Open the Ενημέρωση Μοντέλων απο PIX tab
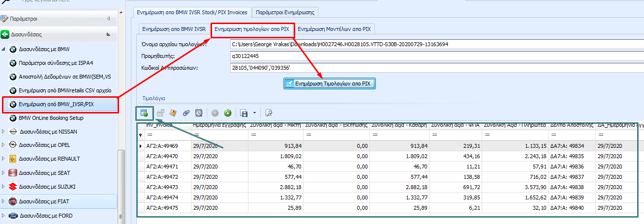Image resolution: width=644 pixels, height=224 pixels. (x=334, y=29)
